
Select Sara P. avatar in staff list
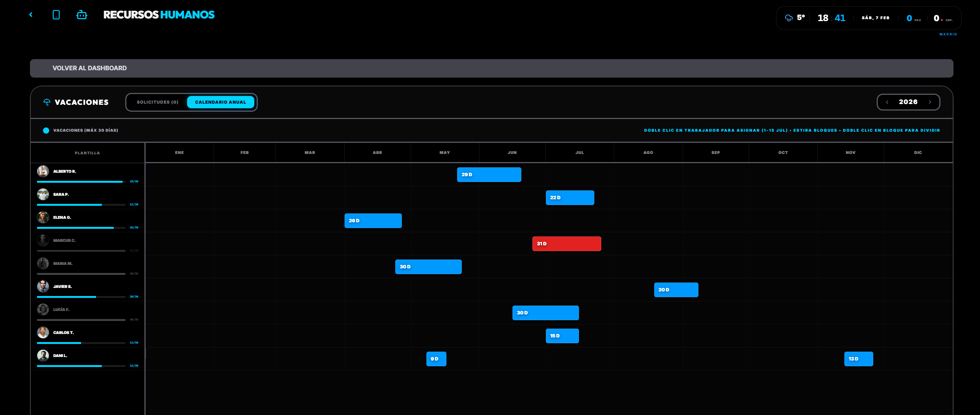coord(43,194)
